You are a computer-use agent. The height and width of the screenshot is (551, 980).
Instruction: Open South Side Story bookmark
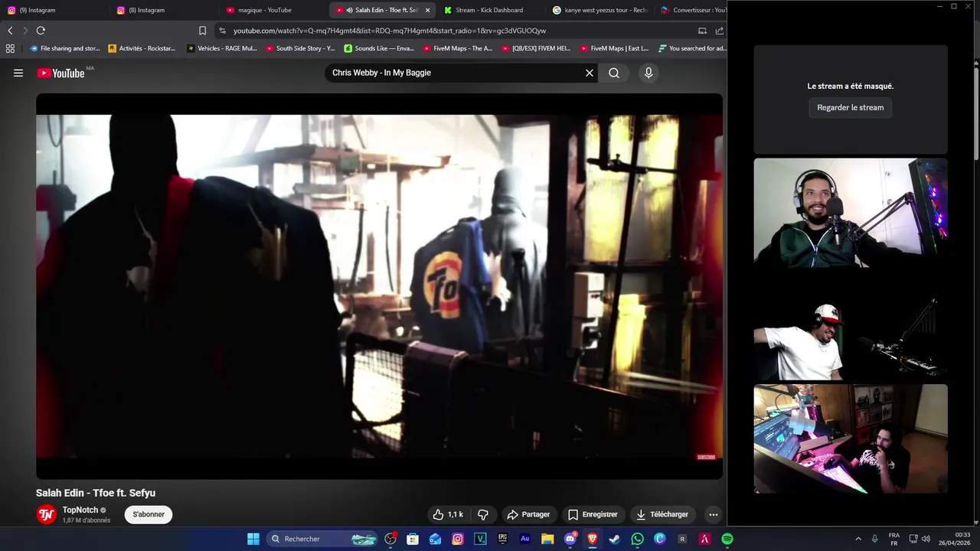(x=300, y=48)
